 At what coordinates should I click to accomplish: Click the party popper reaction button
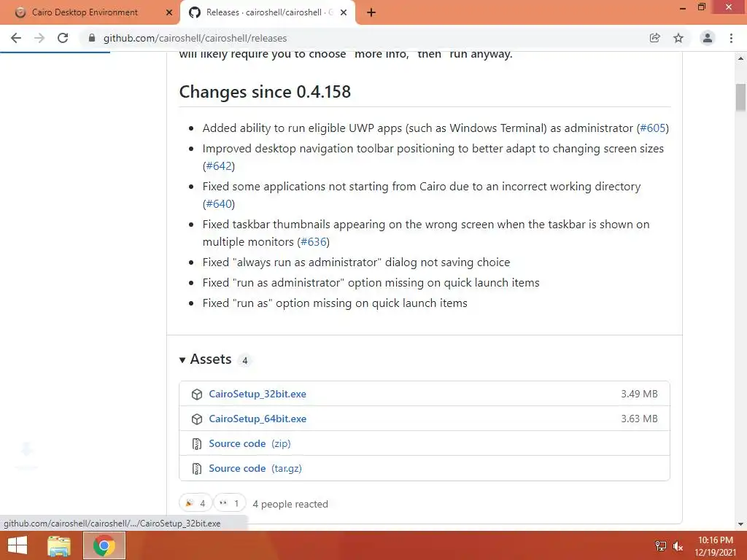[x=195, y=503]
